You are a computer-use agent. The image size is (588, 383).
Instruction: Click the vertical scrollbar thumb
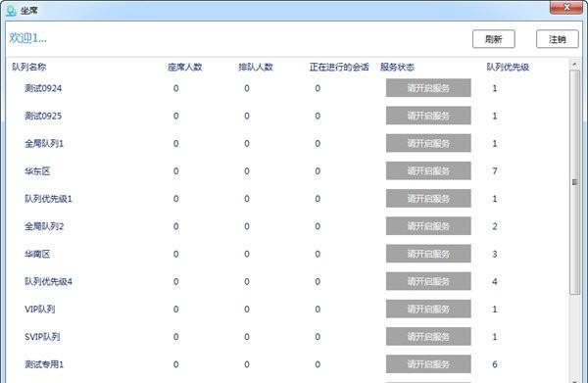click(574, 182)
